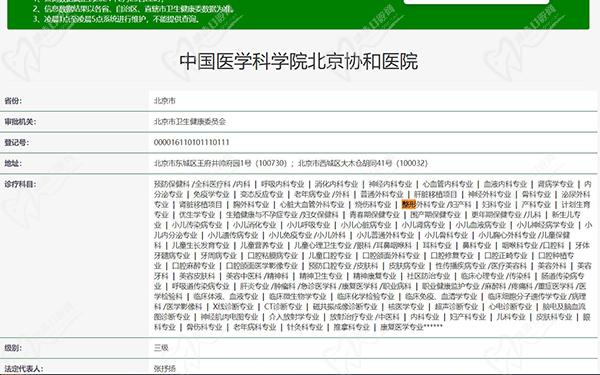This screenshot has height=375, width=600.
Task: Click the 儿童生长发育专业 entry
Action: 201,245
